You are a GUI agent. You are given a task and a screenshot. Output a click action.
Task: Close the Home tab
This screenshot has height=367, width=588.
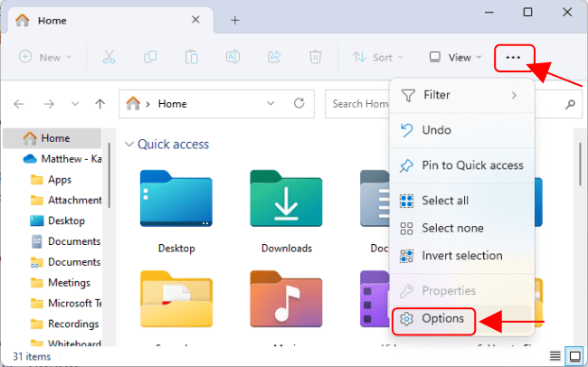pos(195,20)
